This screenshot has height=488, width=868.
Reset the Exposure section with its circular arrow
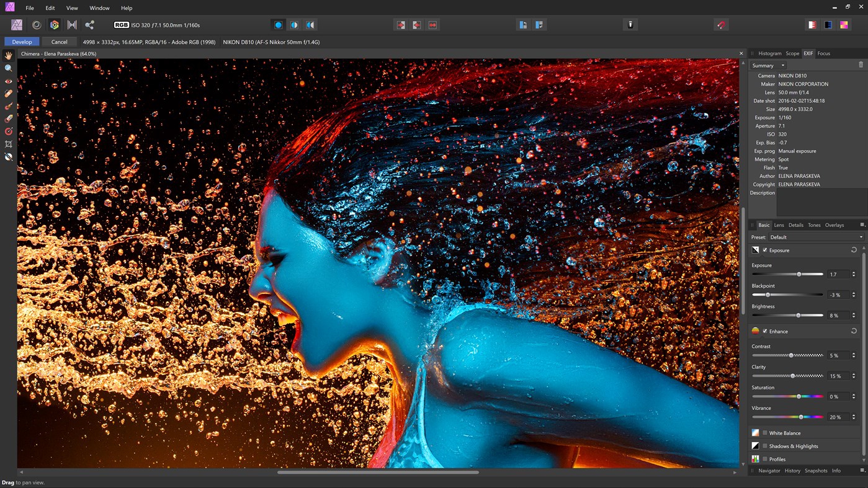[x=854, y=250]
